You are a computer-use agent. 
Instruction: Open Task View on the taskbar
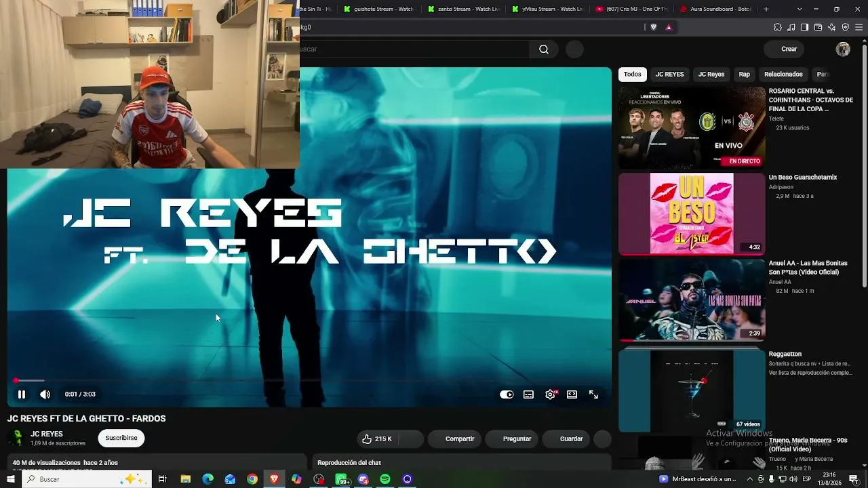[163, 479]
